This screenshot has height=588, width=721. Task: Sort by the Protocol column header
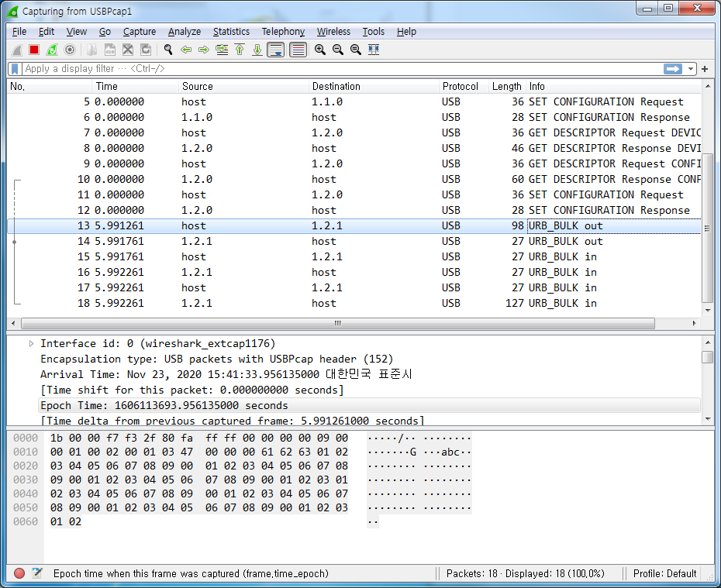[464, 86]
